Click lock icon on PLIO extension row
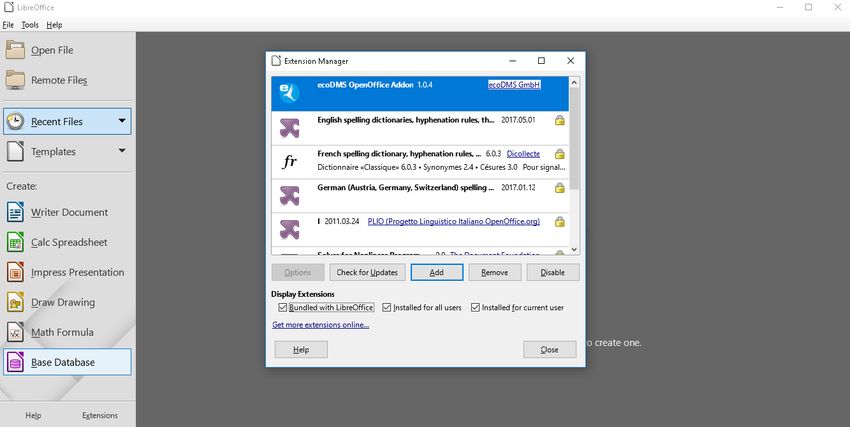 pyautogui.click(x=559, y=222)
